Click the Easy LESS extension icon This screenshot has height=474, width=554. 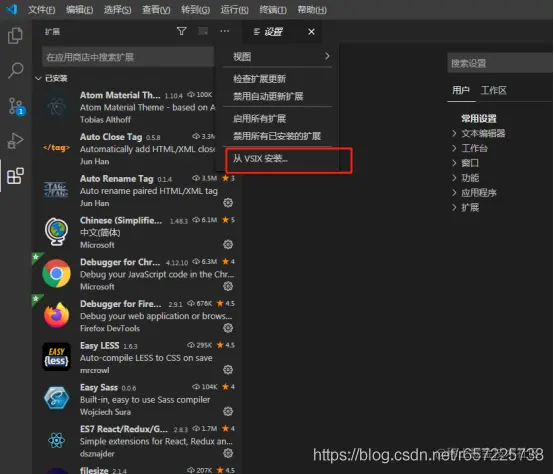(x=57, y=357)
